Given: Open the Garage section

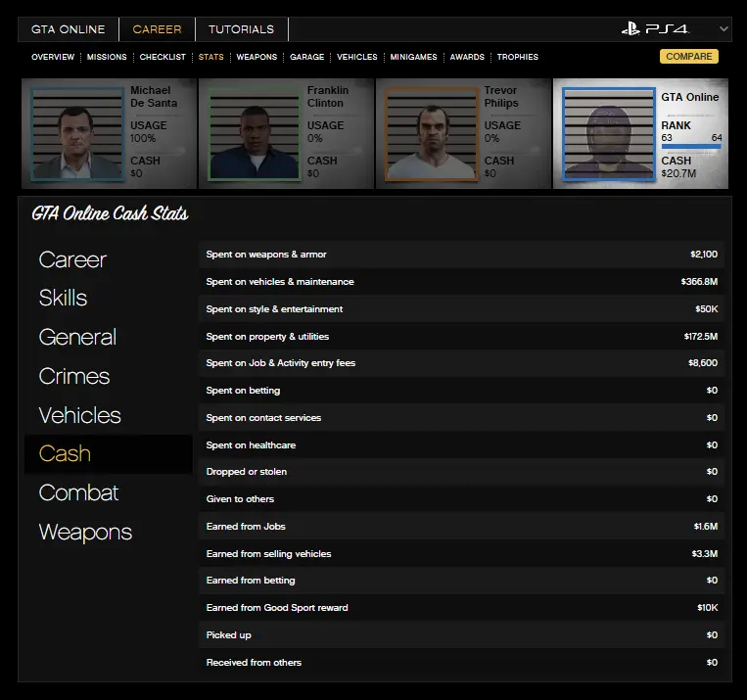Looking at the screenshot, I should click(306, 57).
